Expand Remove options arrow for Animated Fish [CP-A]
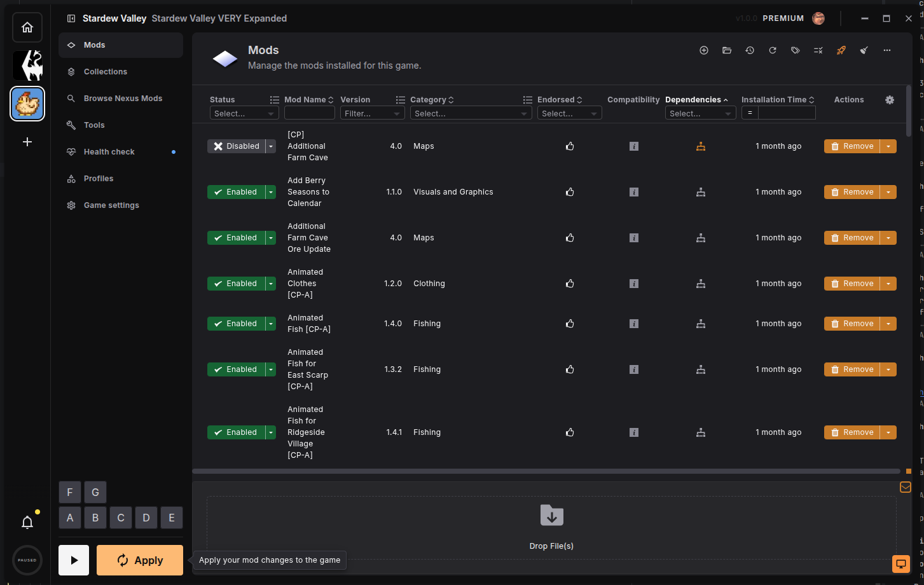Viewport: 924px width, 585px height. (888, 324)
